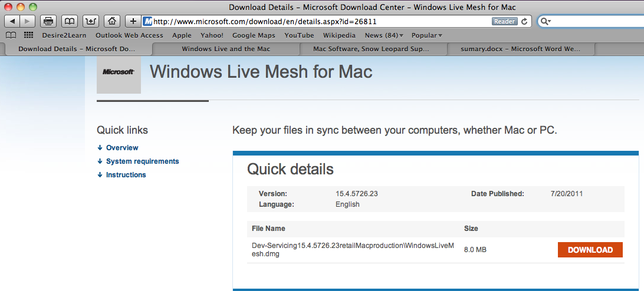Add a bookmark with the plus button
The height and width of the screenshot is (291, 644).
tap(133, 21)
